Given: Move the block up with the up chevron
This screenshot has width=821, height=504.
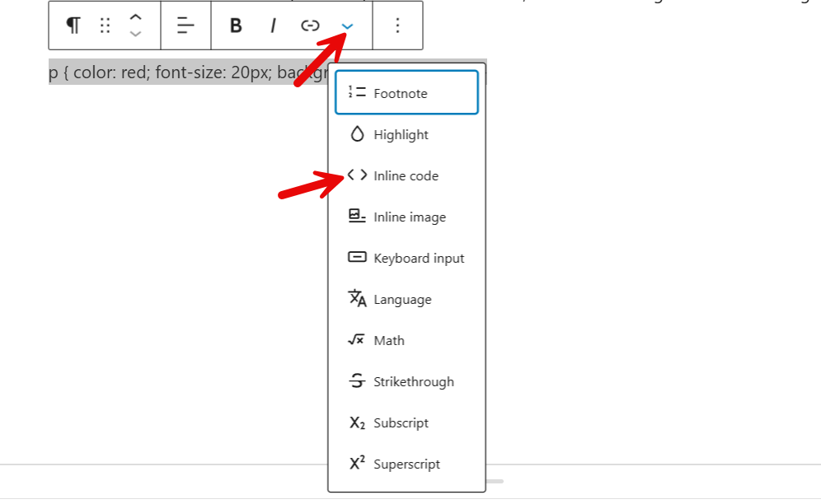Looking at the screenshot, I should tap(134, 17).
